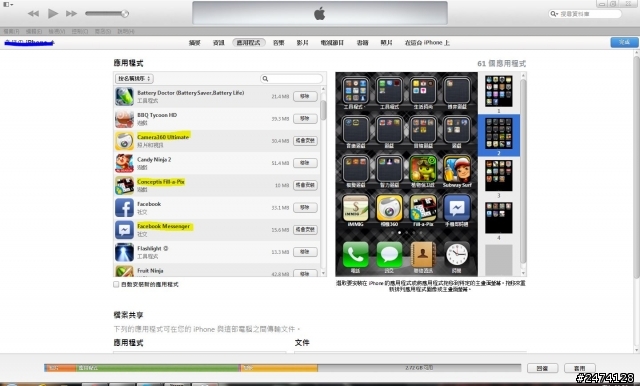Select home screen page thumbnail 1
640x386 pixels.
tap(498, 91)
